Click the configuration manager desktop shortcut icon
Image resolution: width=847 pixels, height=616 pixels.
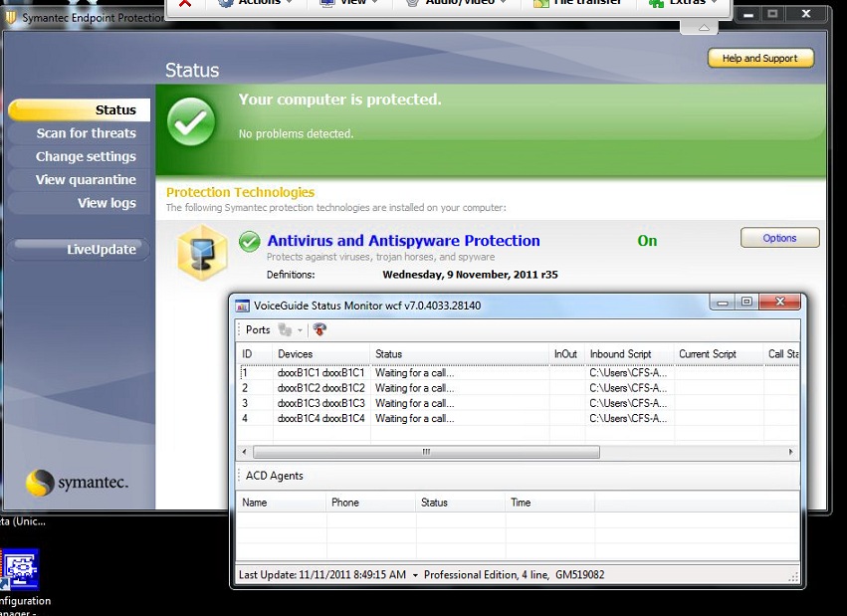click(20, 570)
